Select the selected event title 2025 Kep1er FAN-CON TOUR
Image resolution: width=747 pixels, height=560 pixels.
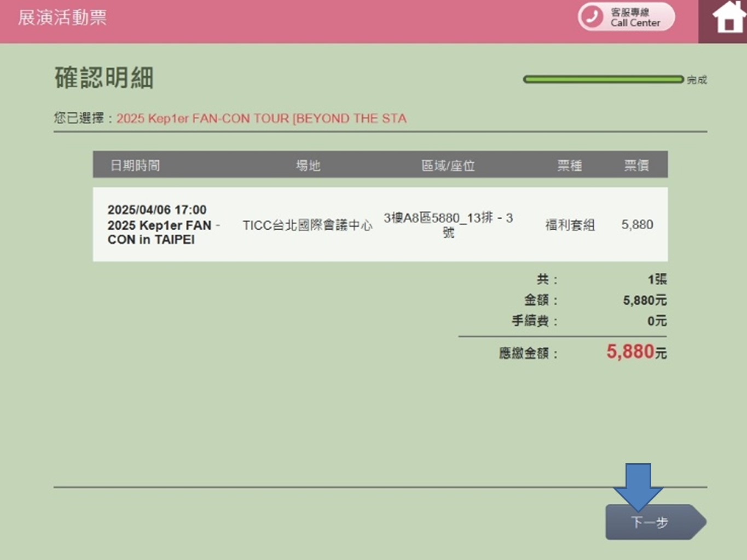[x=262, y=119]
